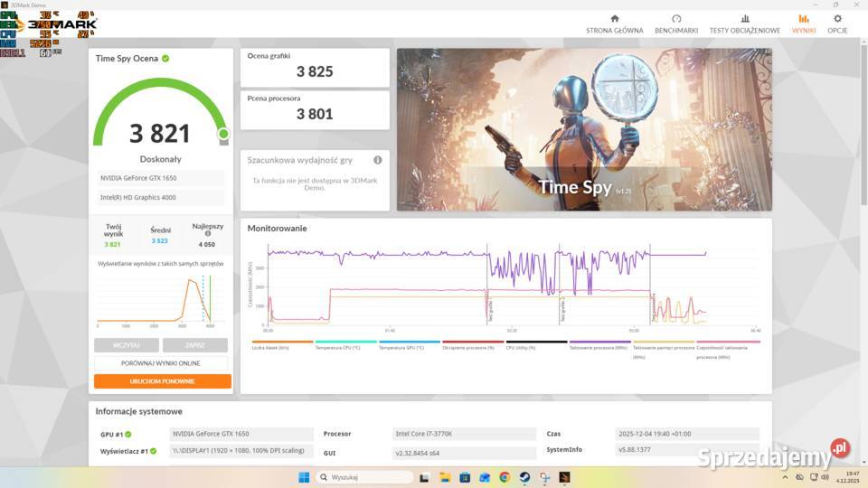The height and width of the screenshot is (488, 868).
Task: Select the Wyniki results tab
Action: [x=803, y=24]
